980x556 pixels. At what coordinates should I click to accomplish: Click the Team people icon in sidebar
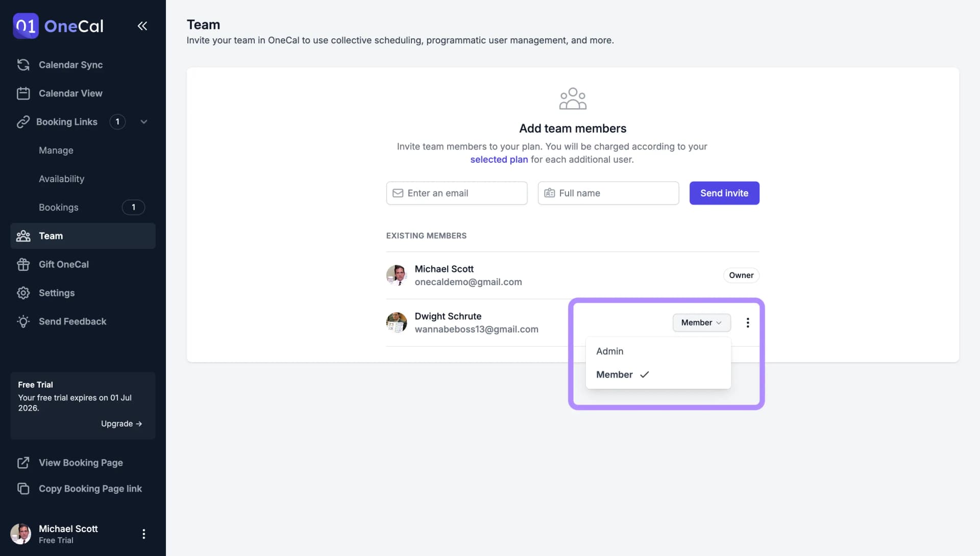click(x=23, y=236)
